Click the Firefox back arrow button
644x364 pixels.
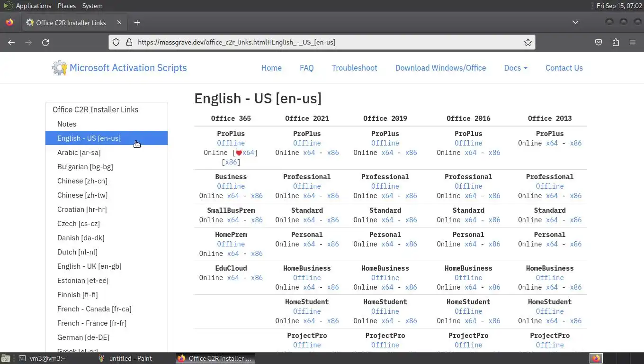(11, 42)
